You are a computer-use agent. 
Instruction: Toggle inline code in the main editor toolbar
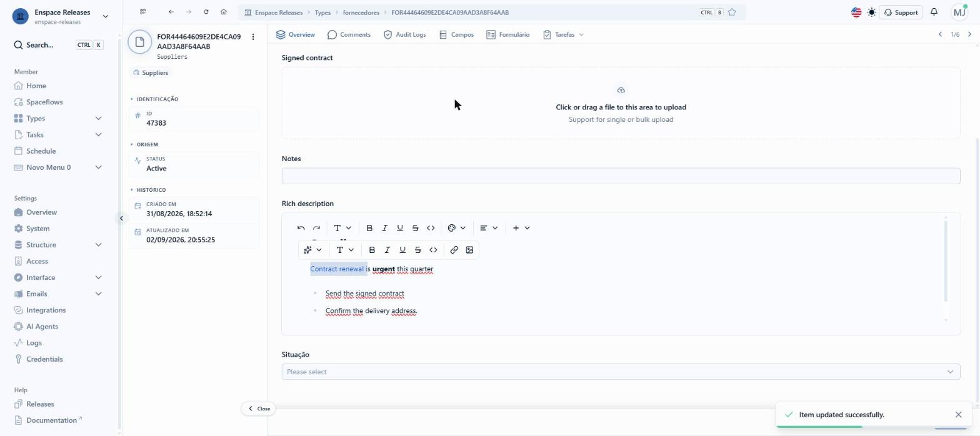[431, 228]
